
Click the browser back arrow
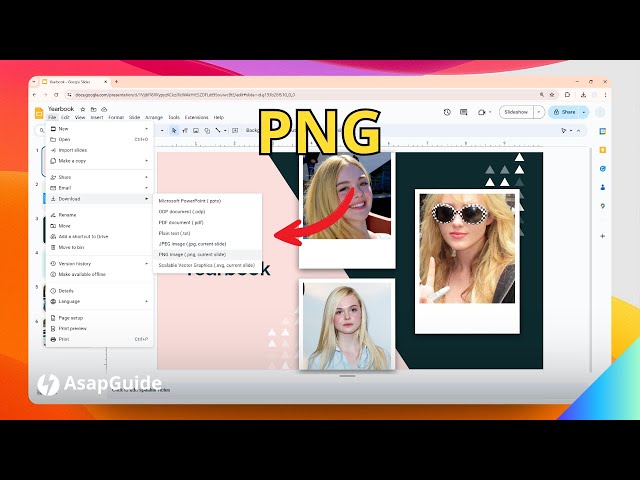[35, 95]
